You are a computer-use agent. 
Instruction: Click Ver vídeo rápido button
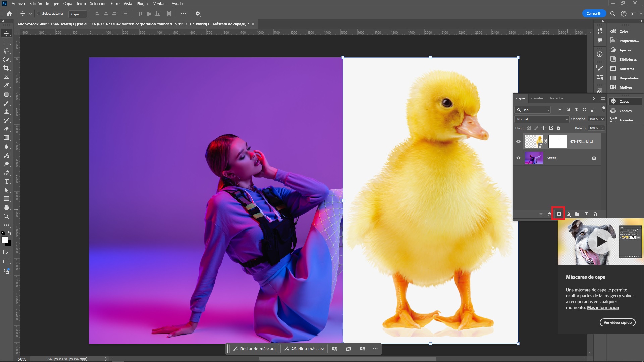618,322
